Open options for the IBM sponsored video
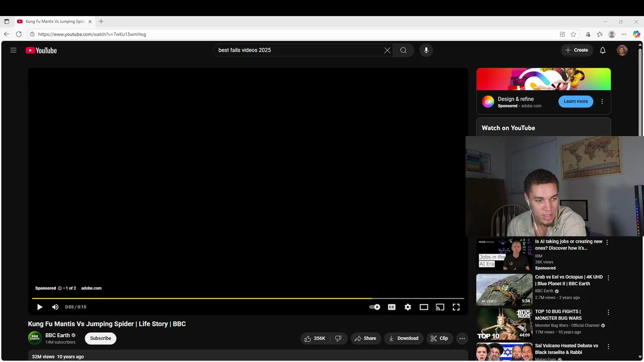644x362 pixels. [x=607, y=242]
